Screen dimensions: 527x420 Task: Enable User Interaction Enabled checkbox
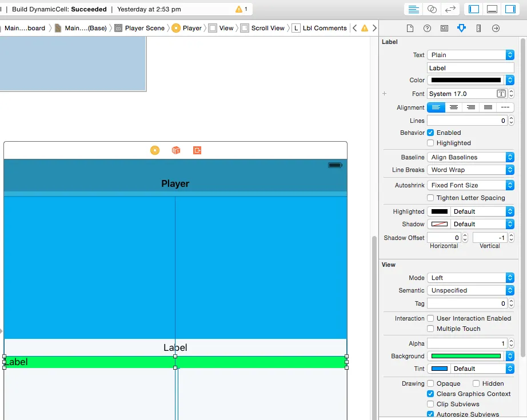coord(430,318)
